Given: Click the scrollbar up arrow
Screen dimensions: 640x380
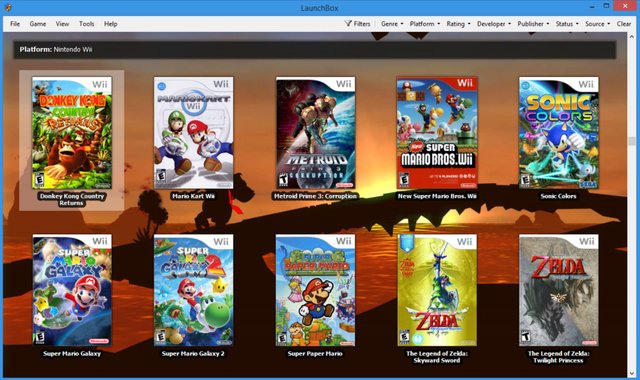Looking at the screenshot, I should click(x=632, y=37).
